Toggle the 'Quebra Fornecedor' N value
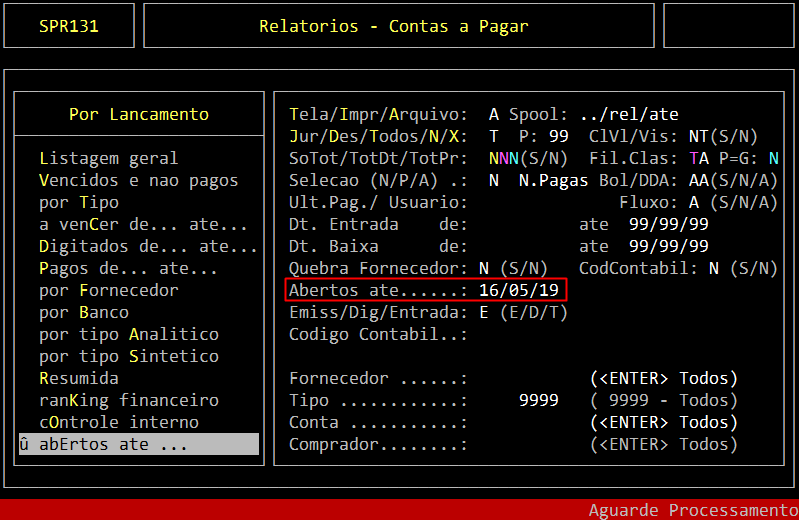This screenshot has height=520, width=799. (484, 268)
